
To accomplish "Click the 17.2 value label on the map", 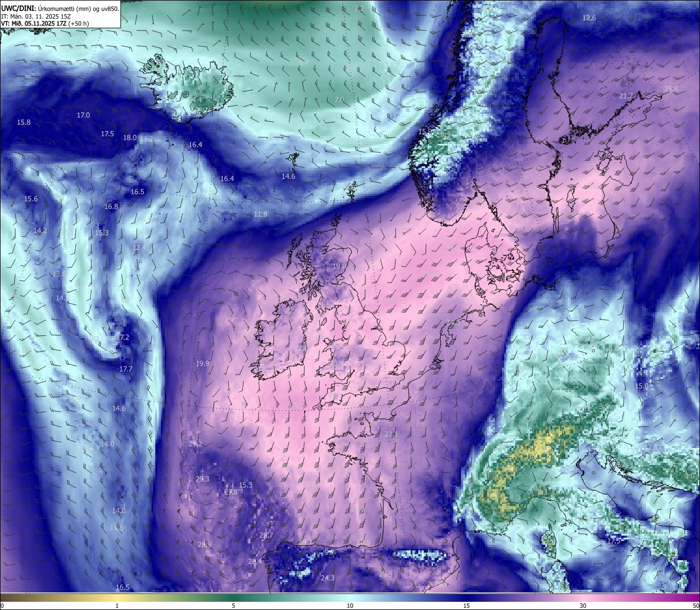I will click(122, 338).
